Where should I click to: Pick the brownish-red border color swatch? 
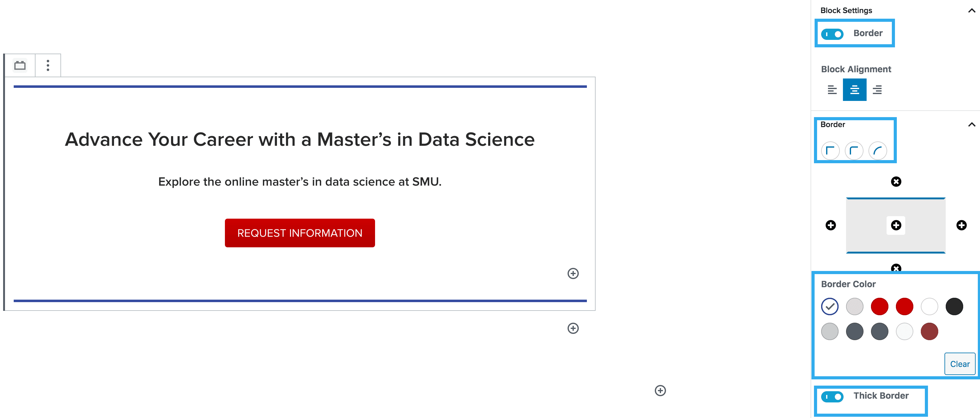(929, 331)
